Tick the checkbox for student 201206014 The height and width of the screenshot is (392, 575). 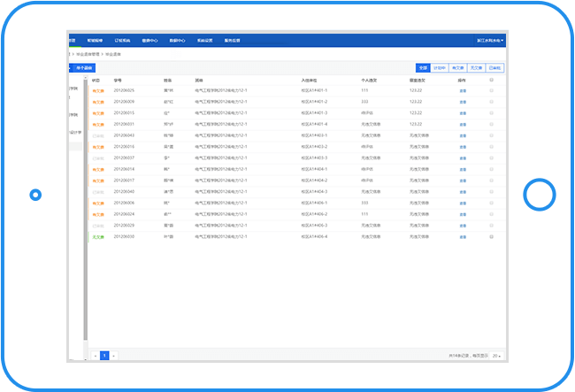(x=491, y=169)
